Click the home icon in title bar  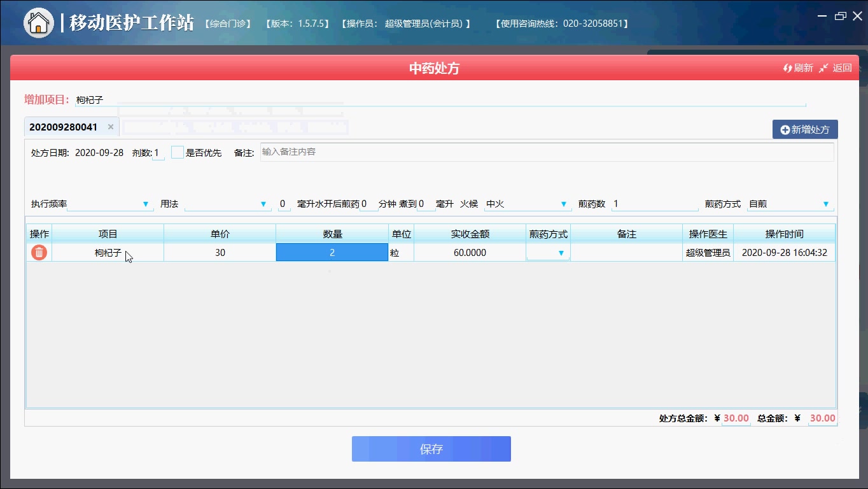tap(39, 23)
